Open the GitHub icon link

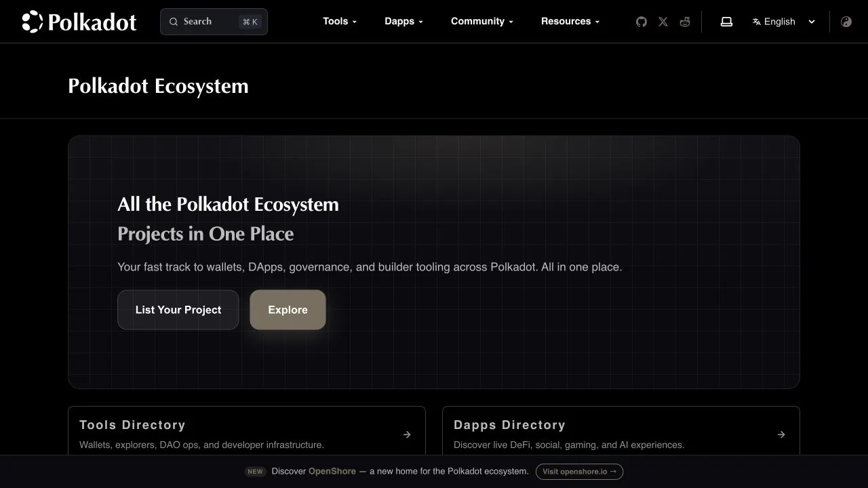click(642, 22)
